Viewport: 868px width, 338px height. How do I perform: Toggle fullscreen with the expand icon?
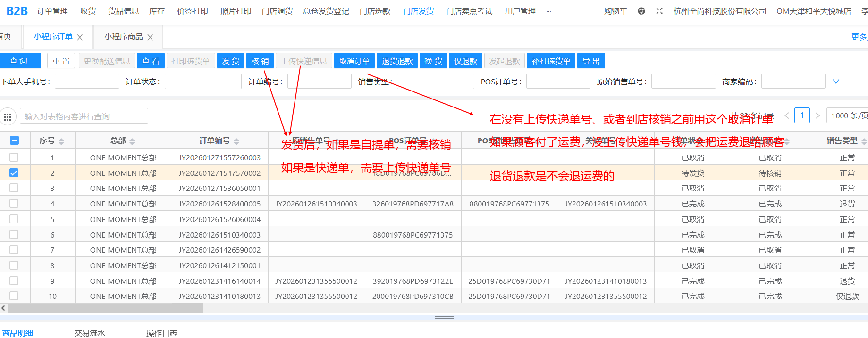(659, 11)
